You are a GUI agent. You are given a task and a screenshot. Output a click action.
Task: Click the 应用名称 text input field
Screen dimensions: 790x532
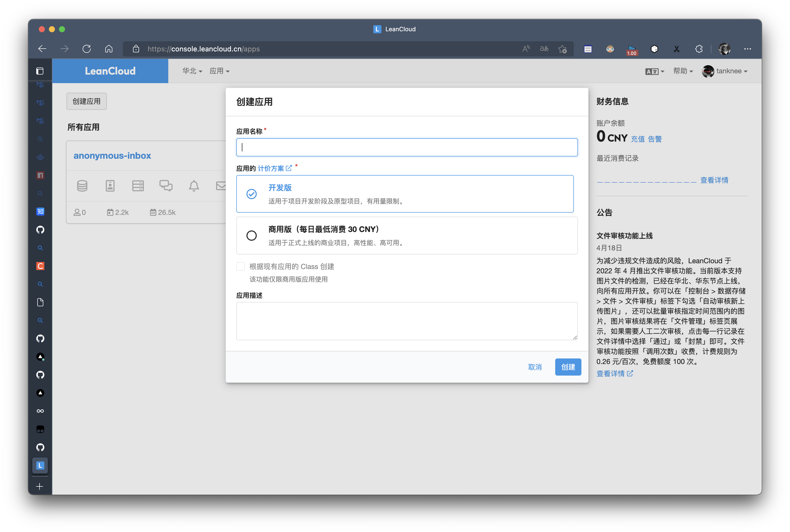[407, 147]
